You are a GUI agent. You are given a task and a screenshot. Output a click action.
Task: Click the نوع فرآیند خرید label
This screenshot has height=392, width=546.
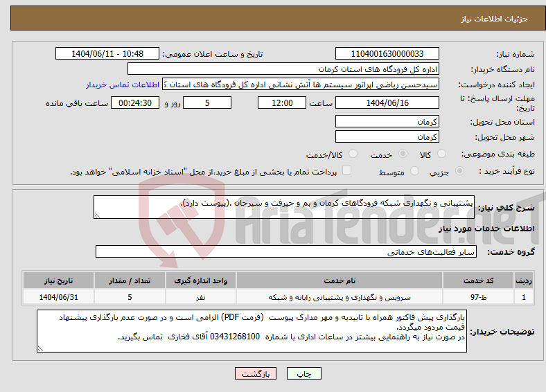tap(507, 171)
